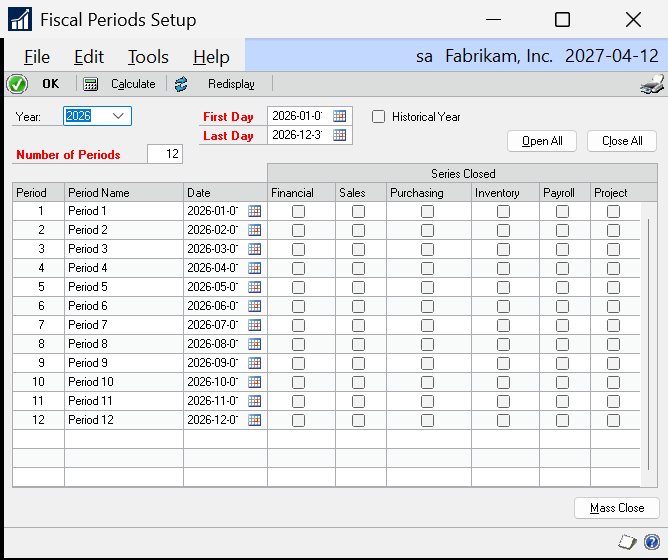This screenshot has width=668, height=560.
Task: Open calendar picker for First Day
Action: pos(340,117)
